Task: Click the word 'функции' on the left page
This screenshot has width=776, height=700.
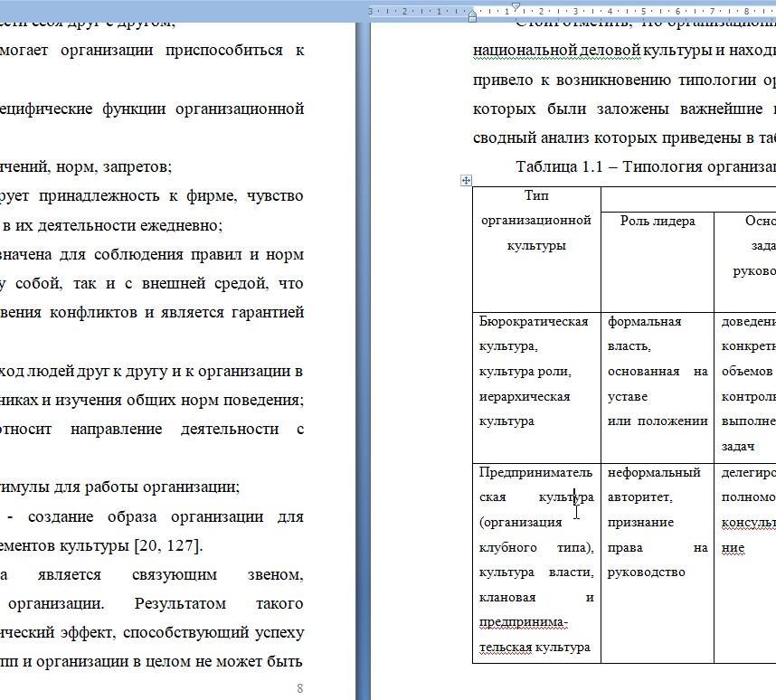Action: 134,109
